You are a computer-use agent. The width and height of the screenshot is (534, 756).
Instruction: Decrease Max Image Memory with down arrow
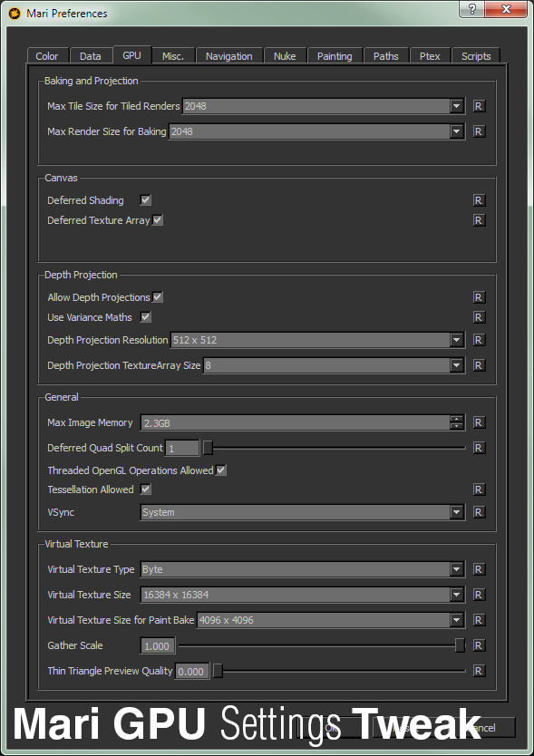[456, 426]
